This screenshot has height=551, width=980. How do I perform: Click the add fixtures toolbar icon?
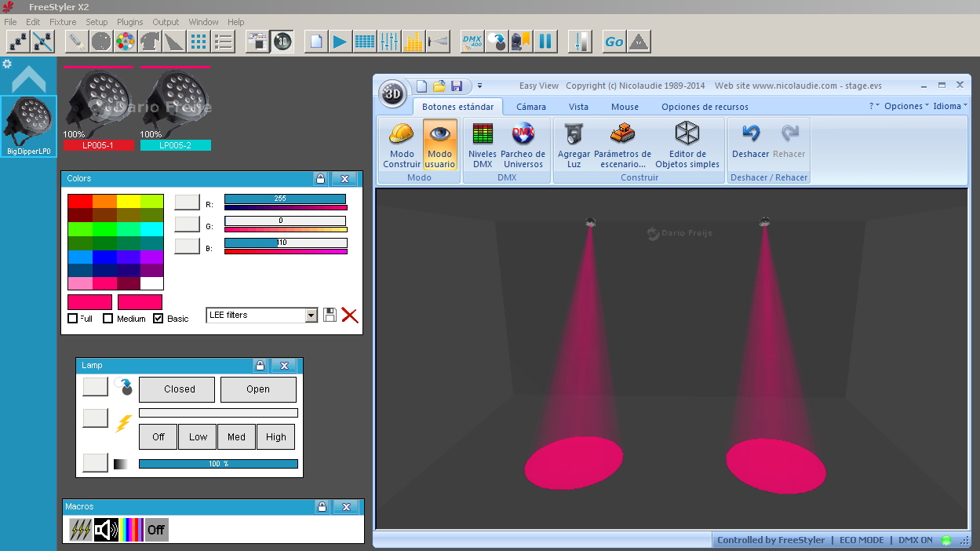click(x=17, y=41)
